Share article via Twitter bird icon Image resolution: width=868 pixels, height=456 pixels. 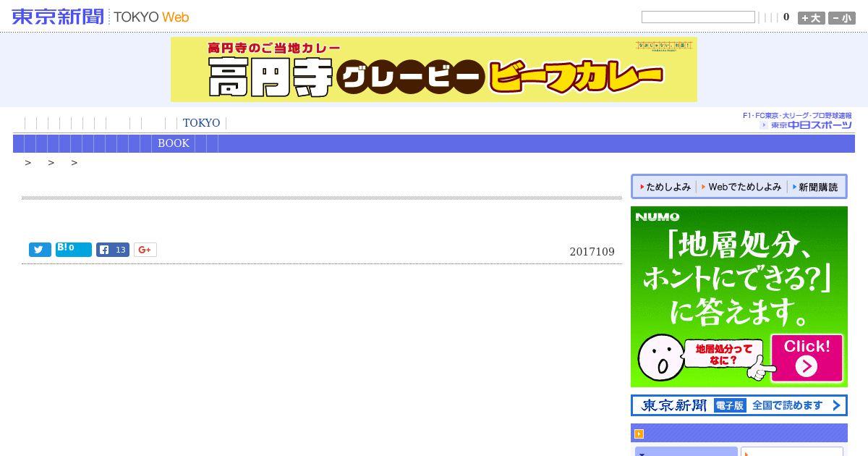[40, 250]
